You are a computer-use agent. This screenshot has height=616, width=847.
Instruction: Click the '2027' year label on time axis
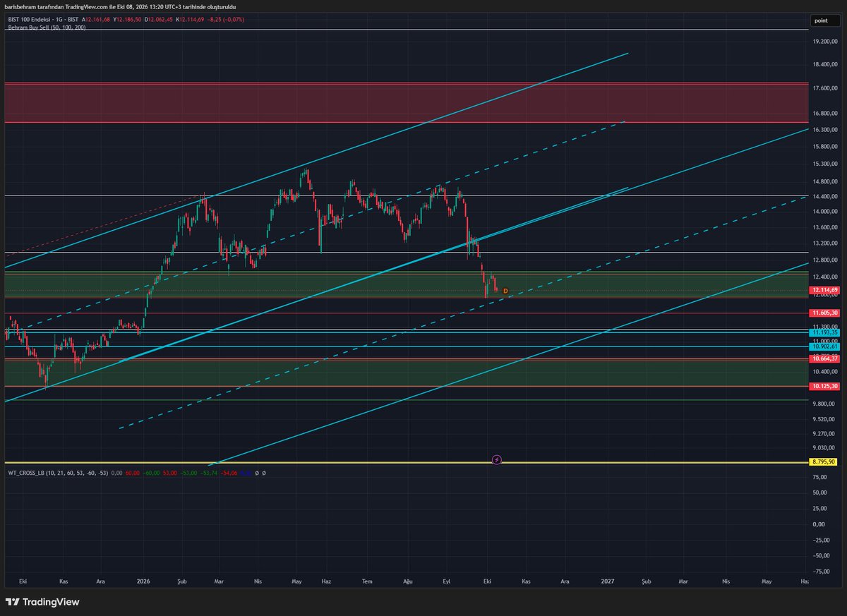[608, 581]
